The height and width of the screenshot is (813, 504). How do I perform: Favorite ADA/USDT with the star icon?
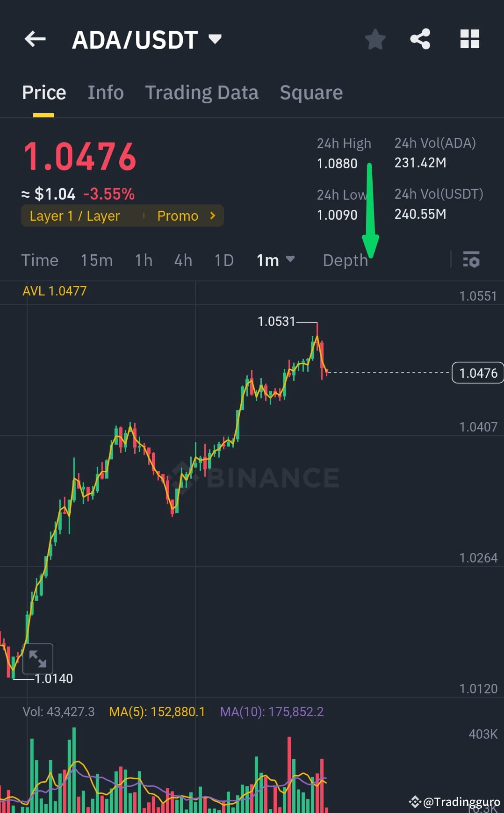pos(375,39)
